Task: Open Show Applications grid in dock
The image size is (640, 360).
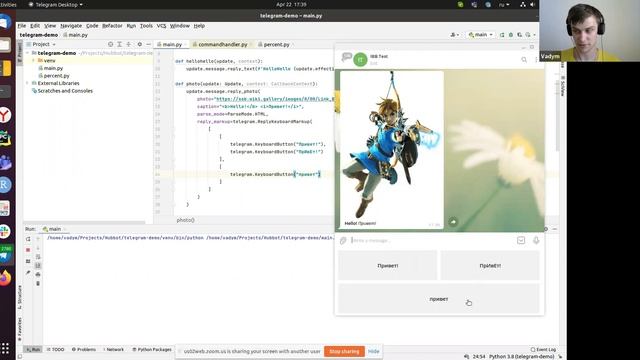Action: coord(5,348)
